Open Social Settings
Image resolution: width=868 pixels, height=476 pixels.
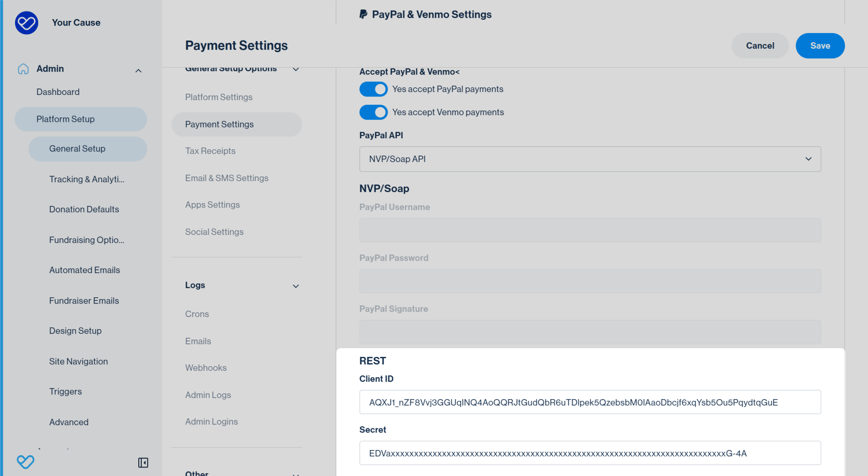point(214,232)
